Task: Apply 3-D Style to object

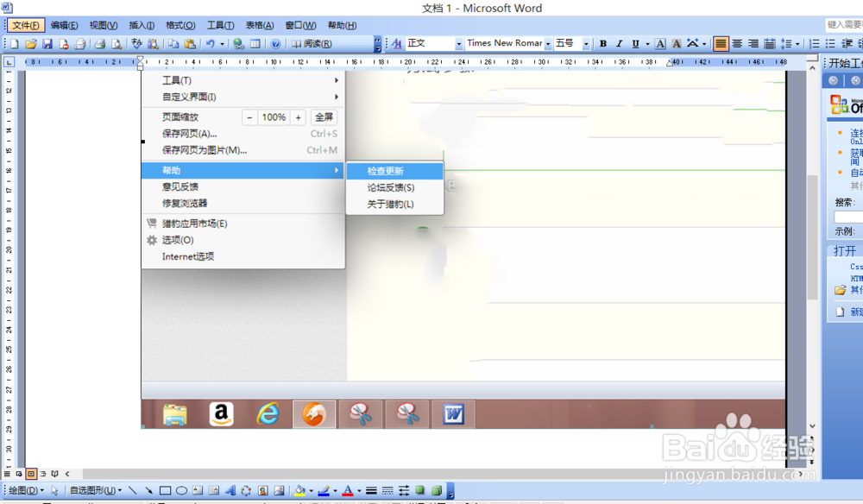Action: click(x=437, y=490)
